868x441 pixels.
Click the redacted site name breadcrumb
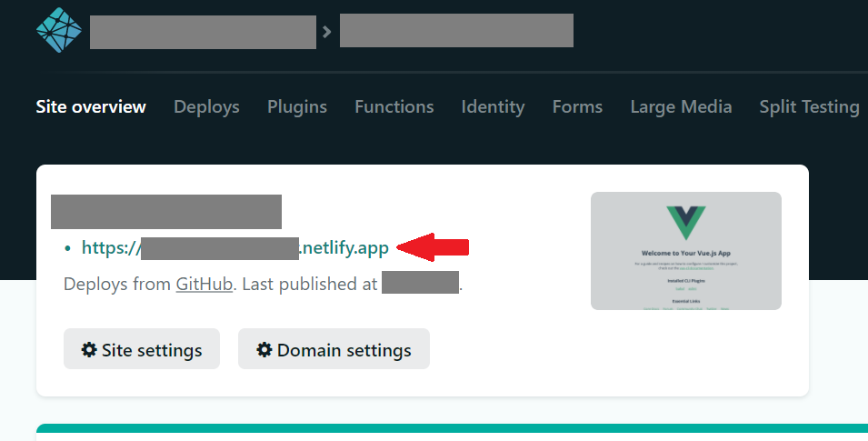456,31
